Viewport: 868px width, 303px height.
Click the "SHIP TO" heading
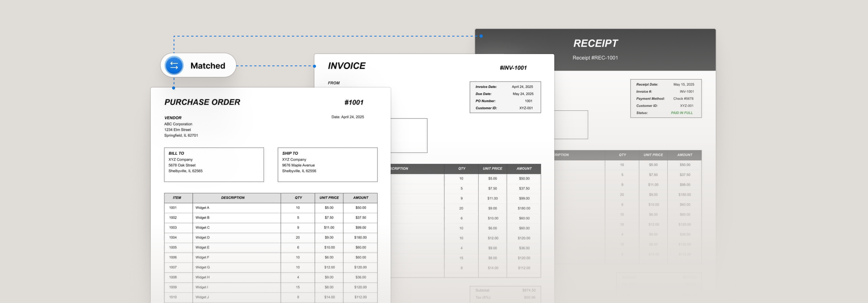290,153
